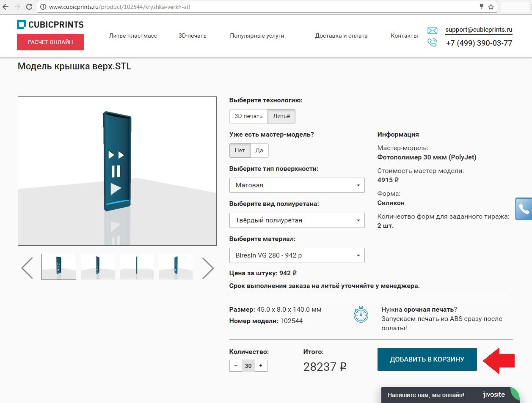Viewport: 532px width, 403px height.
Task: Reload the page with the browser refresh icon
Action: pos(29,7)
